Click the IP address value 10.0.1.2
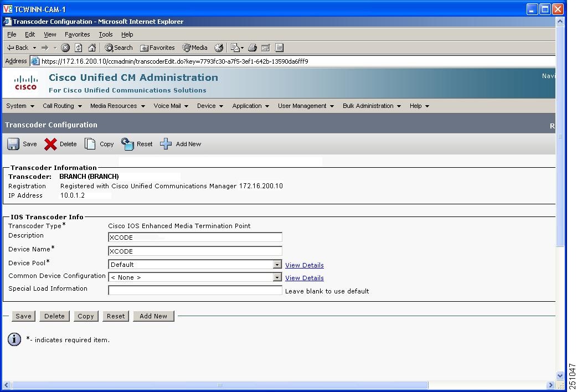 click(x=73, y=195)
